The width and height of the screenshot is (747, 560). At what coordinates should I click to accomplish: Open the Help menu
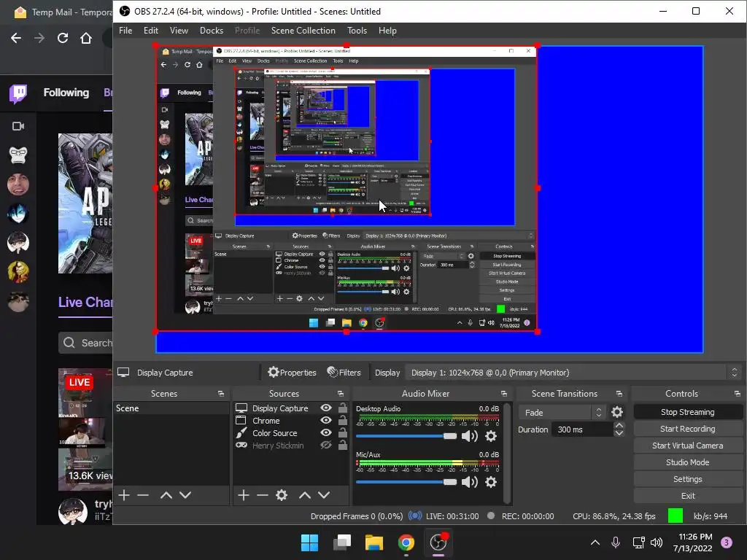tap(387, 31)
